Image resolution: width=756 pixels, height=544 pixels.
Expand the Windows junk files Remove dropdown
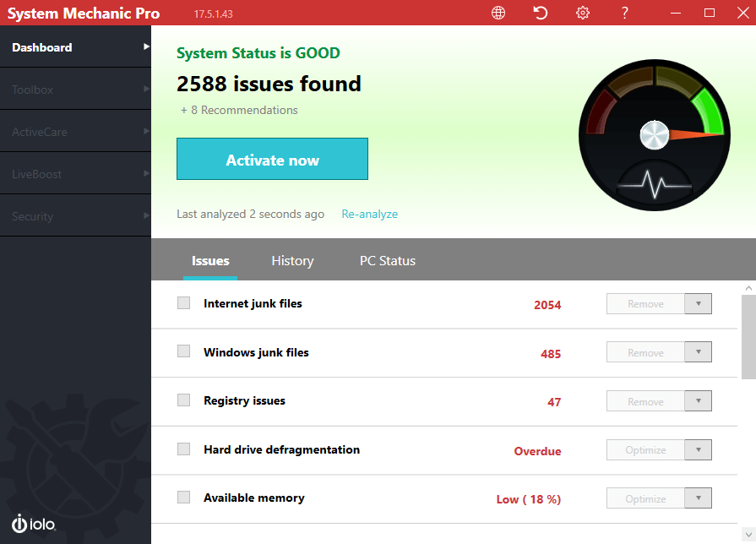click(x=698, y=352)
